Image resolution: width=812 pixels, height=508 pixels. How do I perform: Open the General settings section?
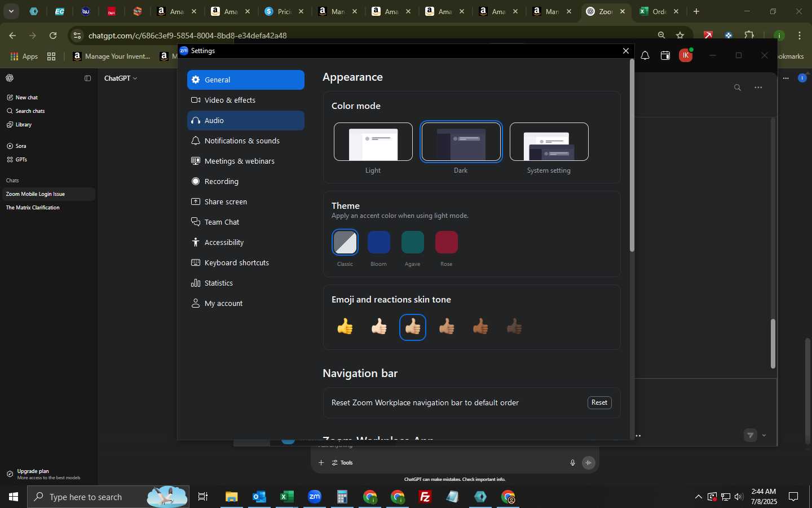coord(246,80)
